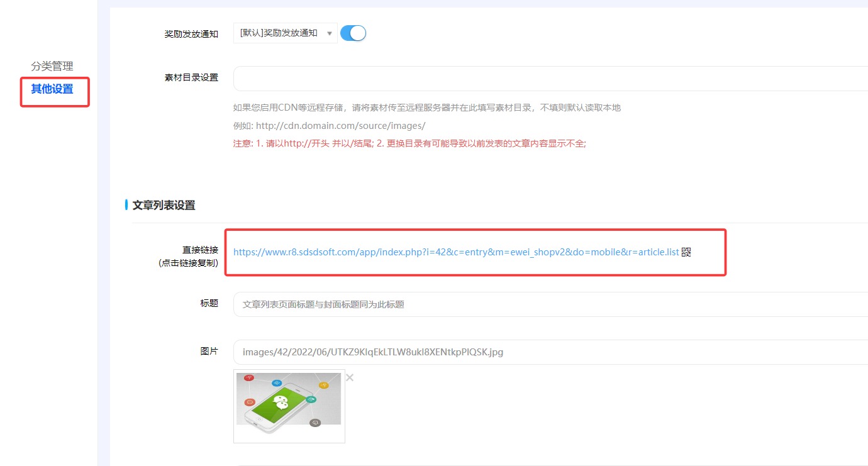Click the red 注意 warning text
Image resolution: width=868 pixels, height=466 pixels.
point(409,143)
